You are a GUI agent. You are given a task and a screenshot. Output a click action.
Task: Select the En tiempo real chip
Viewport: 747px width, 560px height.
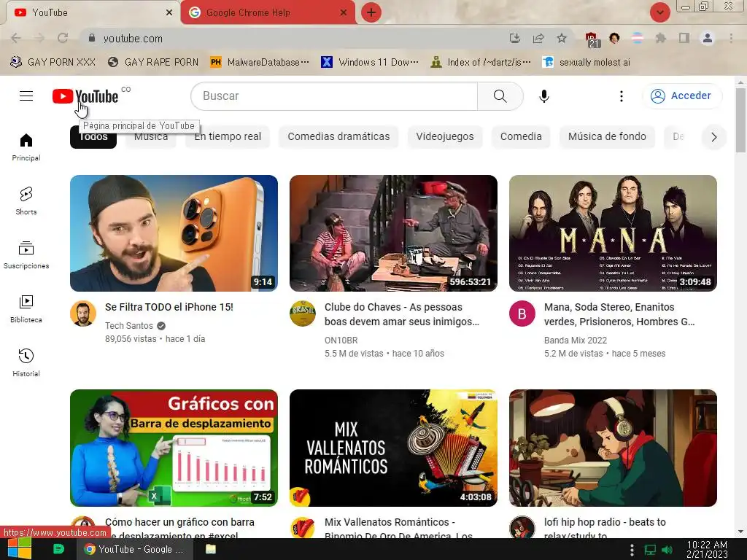(x=228, y=136)
